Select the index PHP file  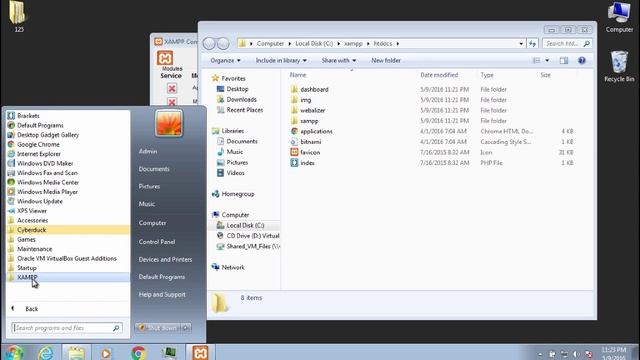coord(307,163)
